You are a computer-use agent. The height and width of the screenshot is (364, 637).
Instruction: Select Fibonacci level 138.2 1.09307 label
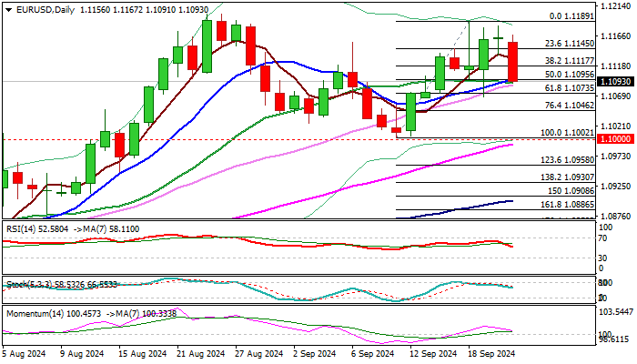point(568,177)
